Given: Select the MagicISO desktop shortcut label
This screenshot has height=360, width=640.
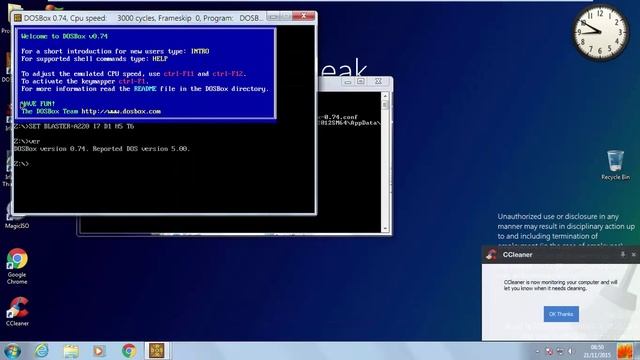Looking at the screenshot, I should [x=17, y=226].
